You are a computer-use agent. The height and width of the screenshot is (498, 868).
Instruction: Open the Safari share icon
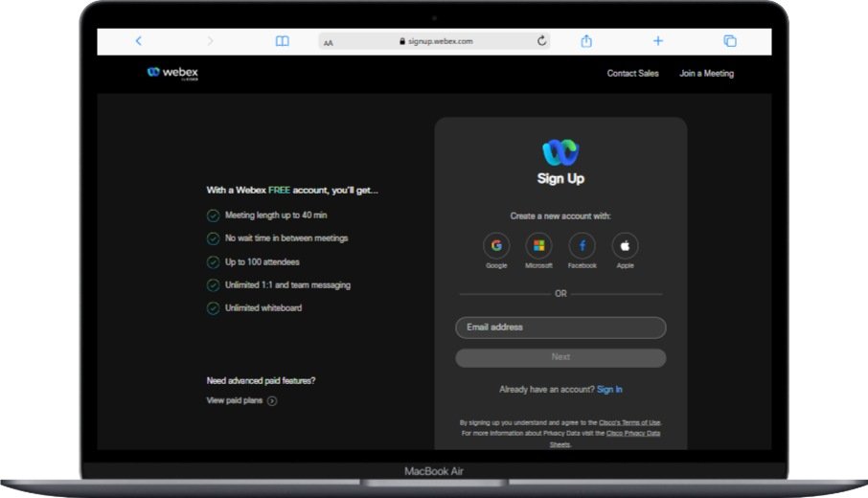tap(586, 41)
